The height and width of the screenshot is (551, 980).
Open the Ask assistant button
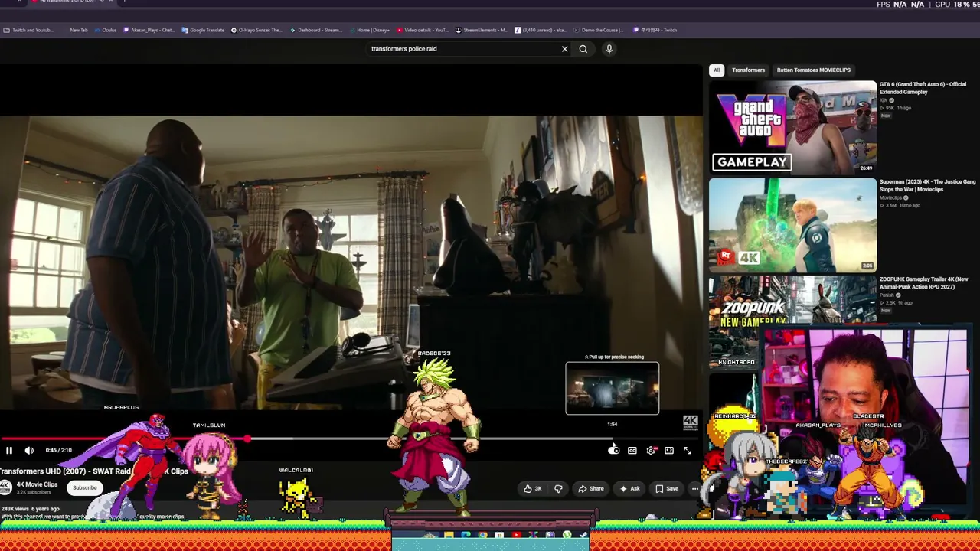(629, 488)
